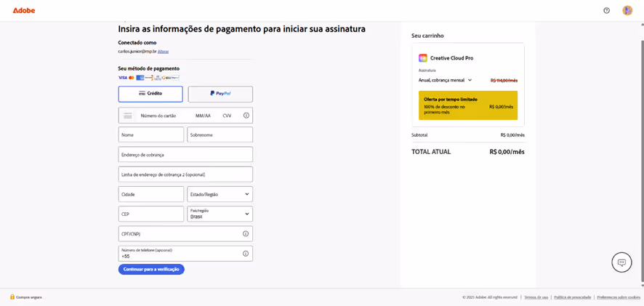
Task: Focus the Cidade input field
Action: (x=151, y=194)
